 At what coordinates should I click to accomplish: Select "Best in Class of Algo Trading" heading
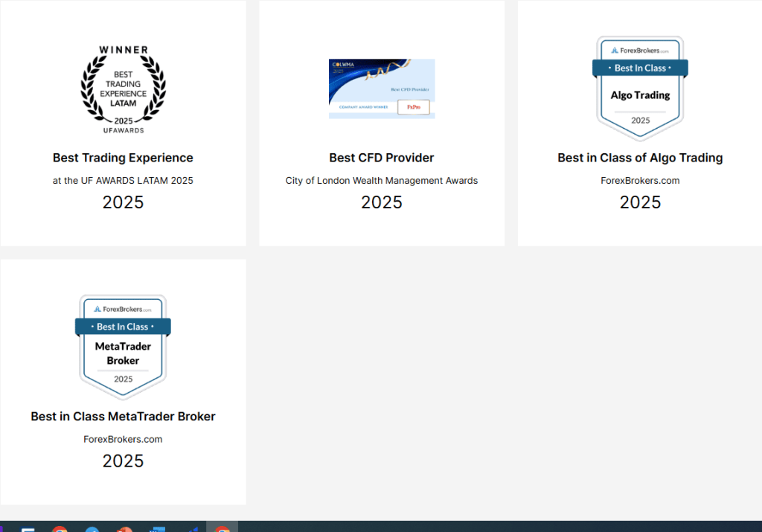(640, 158)
